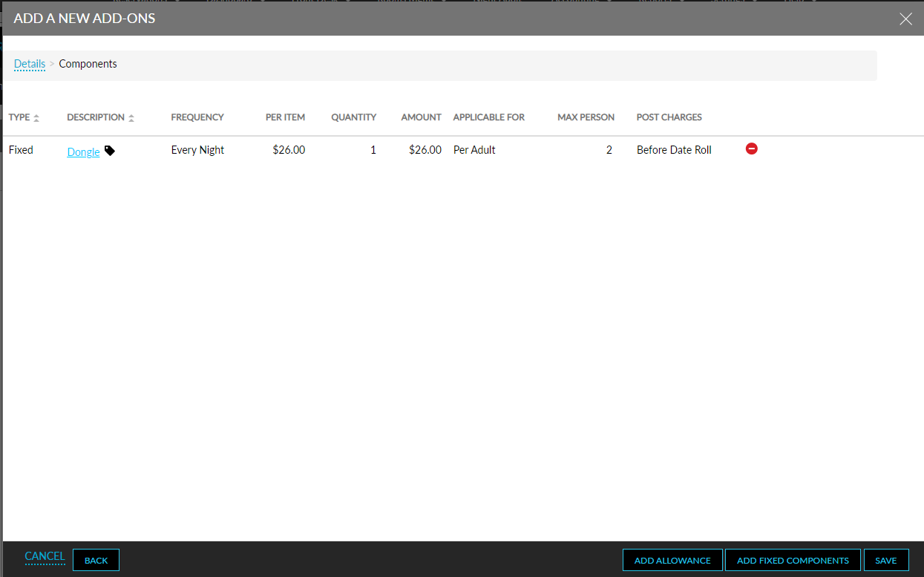The height and width of the screenshot is (577, 924).
Task: Go back to the Details step
Action: tap(29, 64)
